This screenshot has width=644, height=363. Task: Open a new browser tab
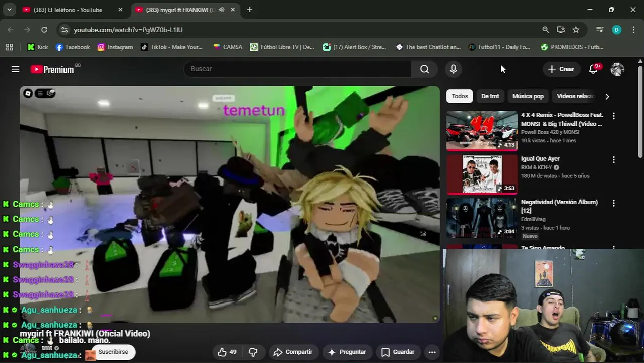tap(249, 10)
